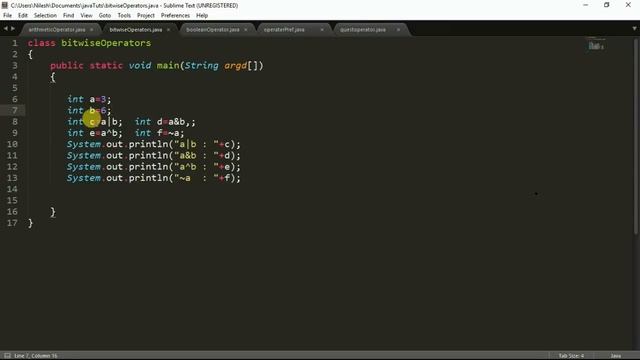Open the Goto menu

pos(105,16)
